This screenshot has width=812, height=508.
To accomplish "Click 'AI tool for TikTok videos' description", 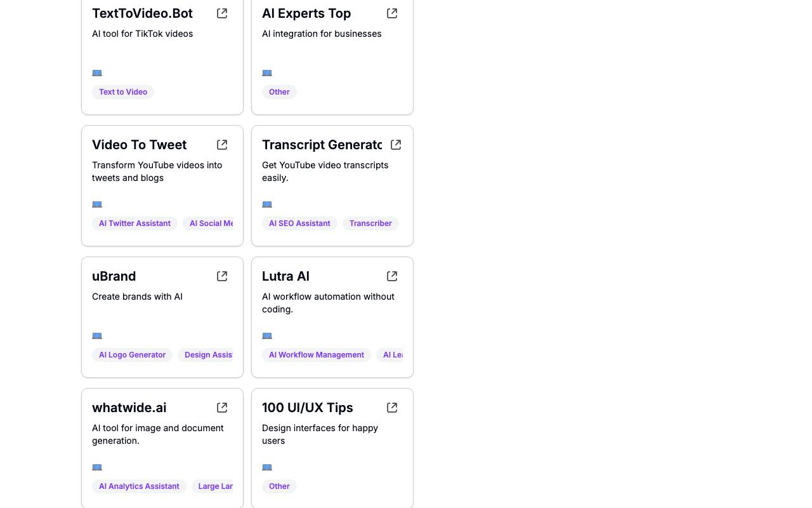I will [x=142, y=34].
